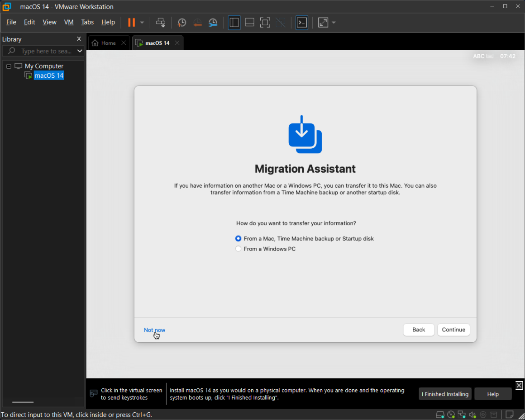Click the Help button in install bar
This screenshot has width=525, height=420.
point(493,394)
